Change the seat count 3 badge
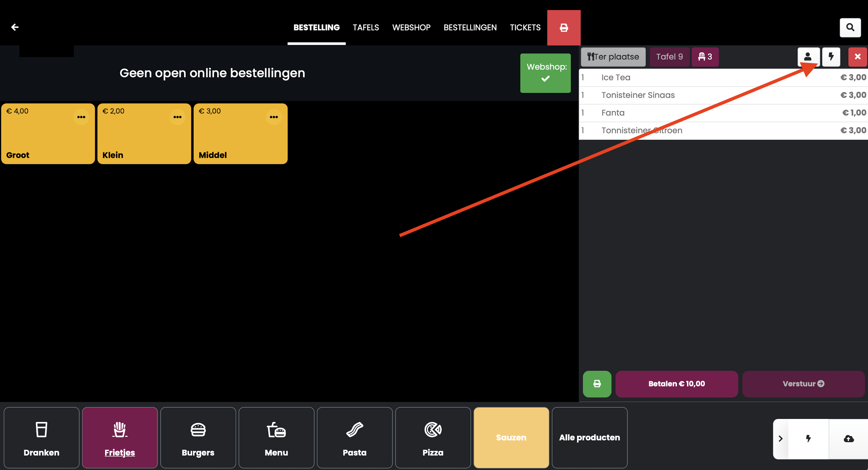 coord(705,57)
